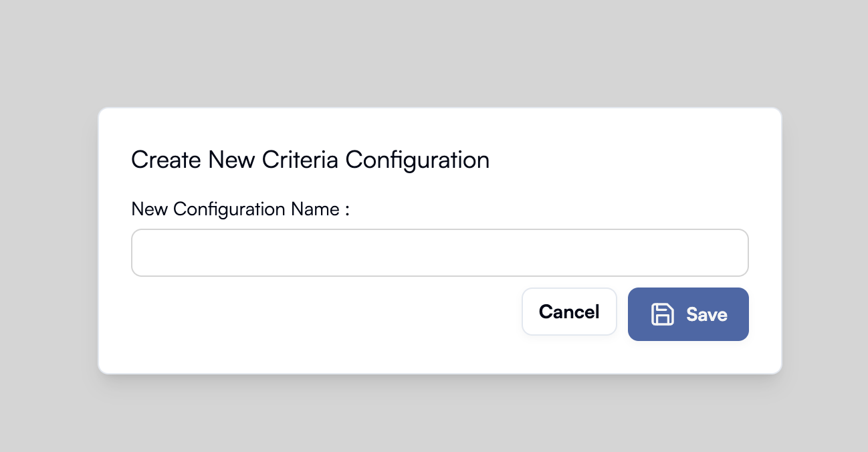Click the floppy disk icon on Save

point(662,314)
